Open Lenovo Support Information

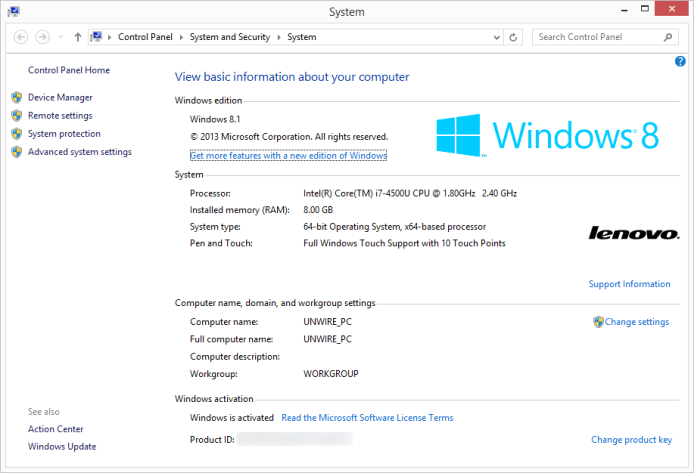tap(629, 284)
